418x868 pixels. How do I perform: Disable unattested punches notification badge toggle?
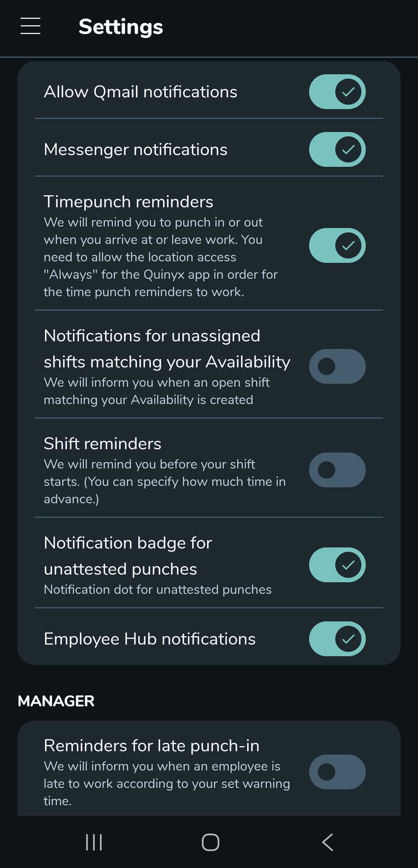(337, 565)
